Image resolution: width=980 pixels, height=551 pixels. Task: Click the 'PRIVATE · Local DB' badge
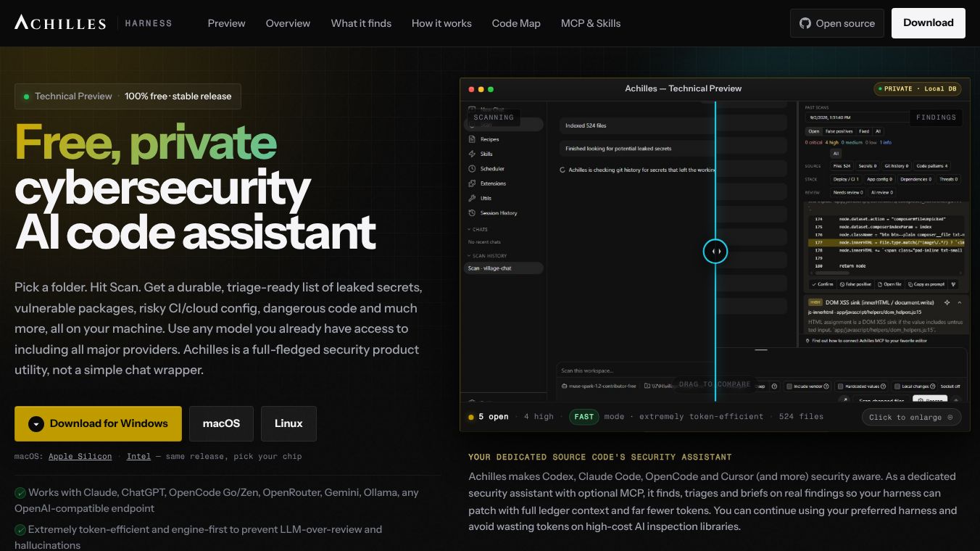tap(918, 89)
